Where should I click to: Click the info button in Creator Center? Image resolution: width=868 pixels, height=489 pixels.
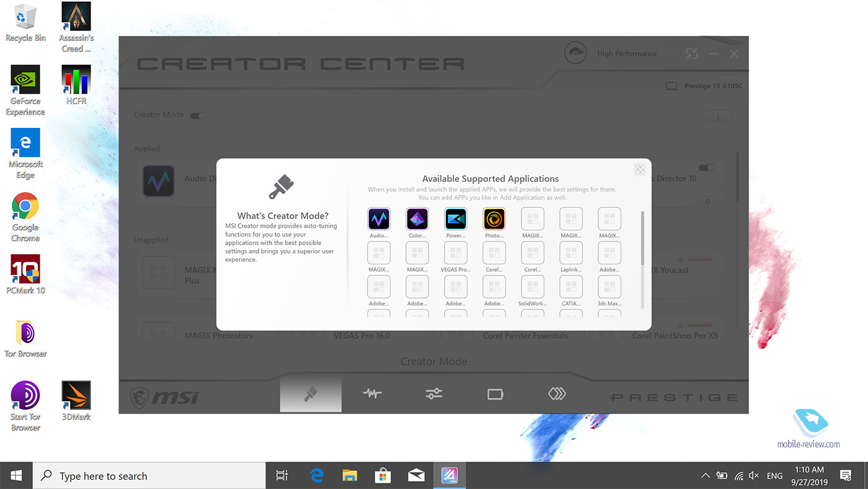[x=718, y=117]
